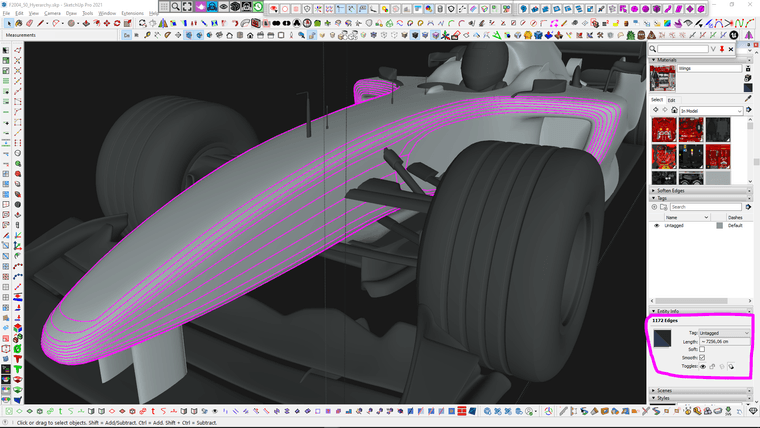
Task: Open the Camera menu
Action: click(52, 13)
